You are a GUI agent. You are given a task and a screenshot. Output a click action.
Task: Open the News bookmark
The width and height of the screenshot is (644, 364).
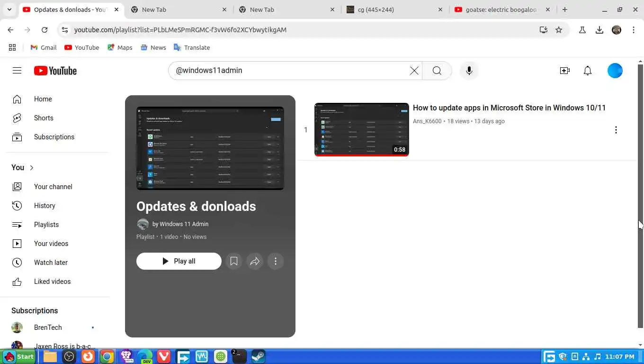153,47
